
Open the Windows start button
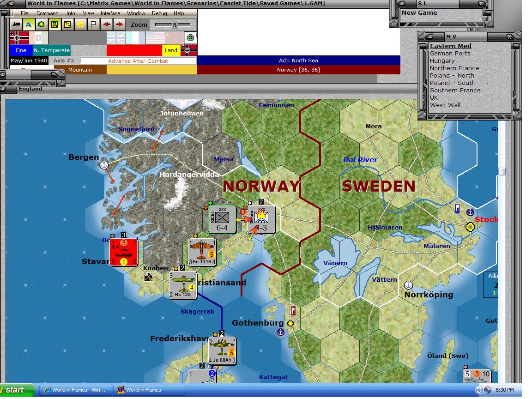[17, 390]
